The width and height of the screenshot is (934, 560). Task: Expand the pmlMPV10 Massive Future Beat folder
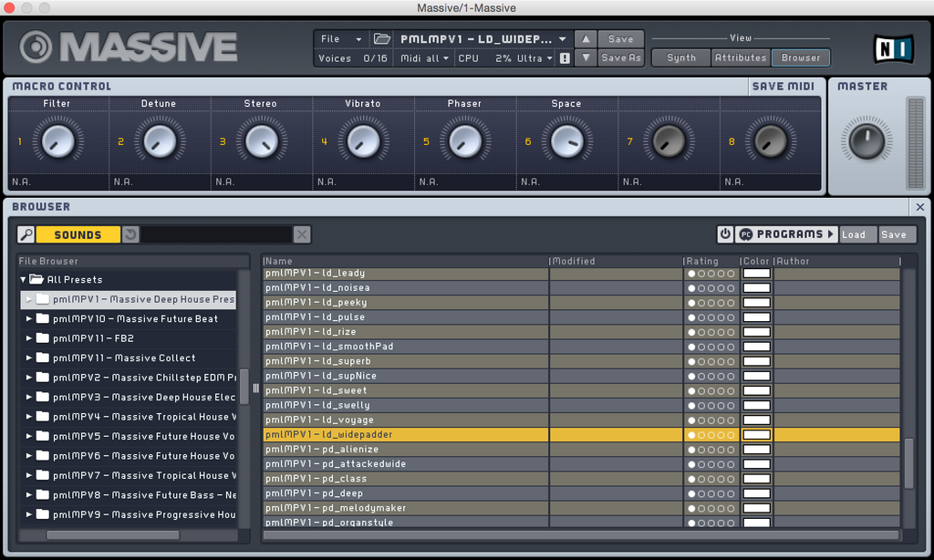click(29, 319)
